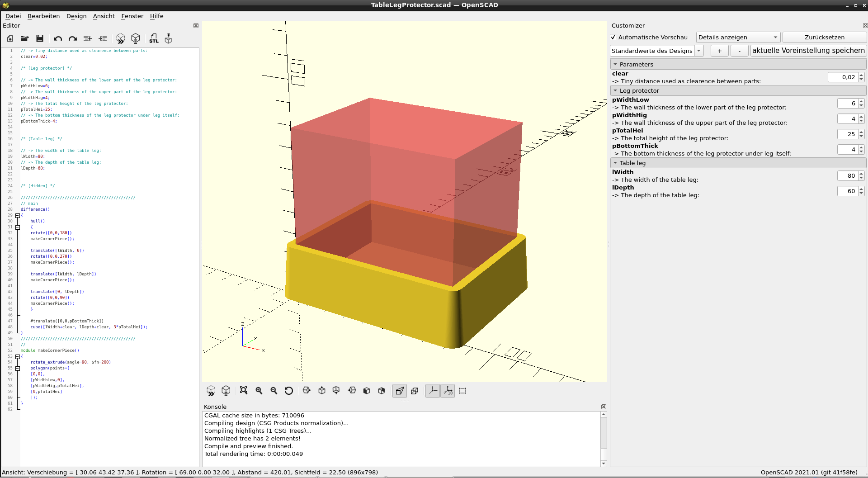Open the Ansicht menu
Image resolution: width=868 pixels, height=478 pixels.
tap(104, 16)
